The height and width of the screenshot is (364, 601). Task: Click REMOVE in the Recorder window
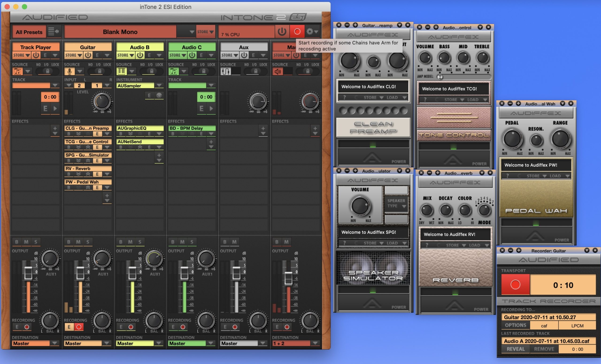[544, 349]
